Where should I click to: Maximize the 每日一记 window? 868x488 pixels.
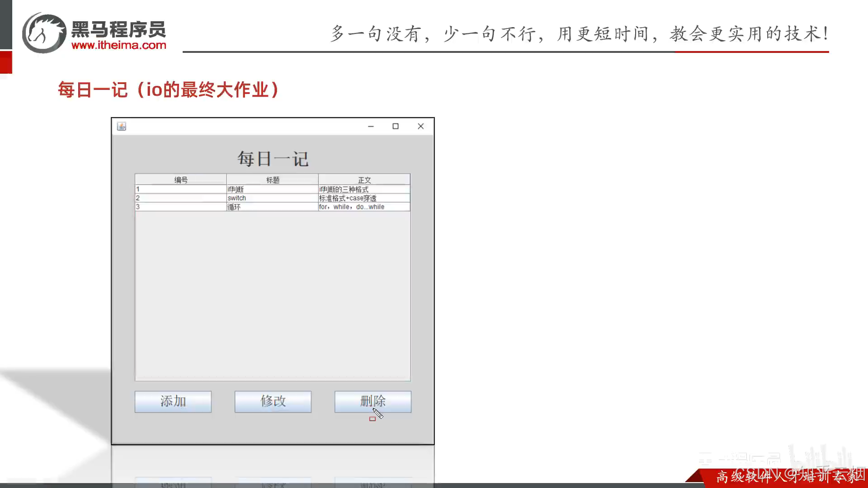[396, 127]
